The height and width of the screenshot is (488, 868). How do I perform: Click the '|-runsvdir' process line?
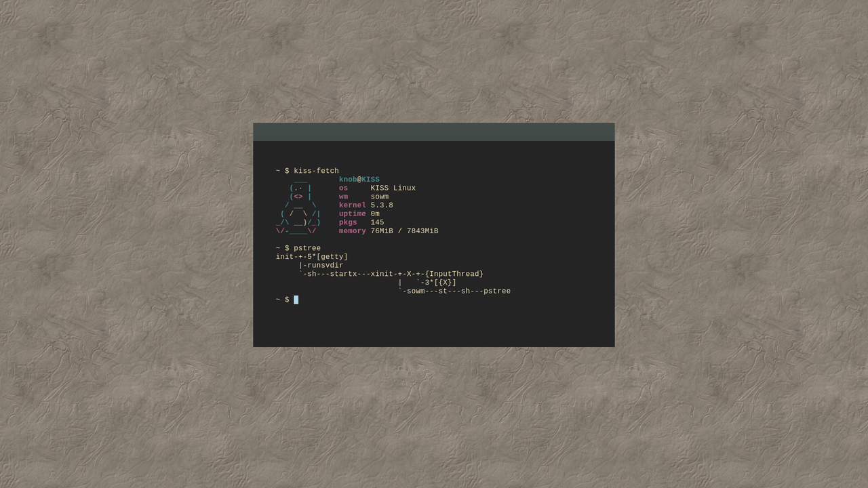(321, 266)
